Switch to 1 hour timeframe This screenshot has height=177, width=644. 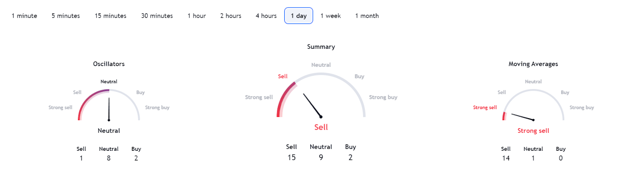[196, 16]
